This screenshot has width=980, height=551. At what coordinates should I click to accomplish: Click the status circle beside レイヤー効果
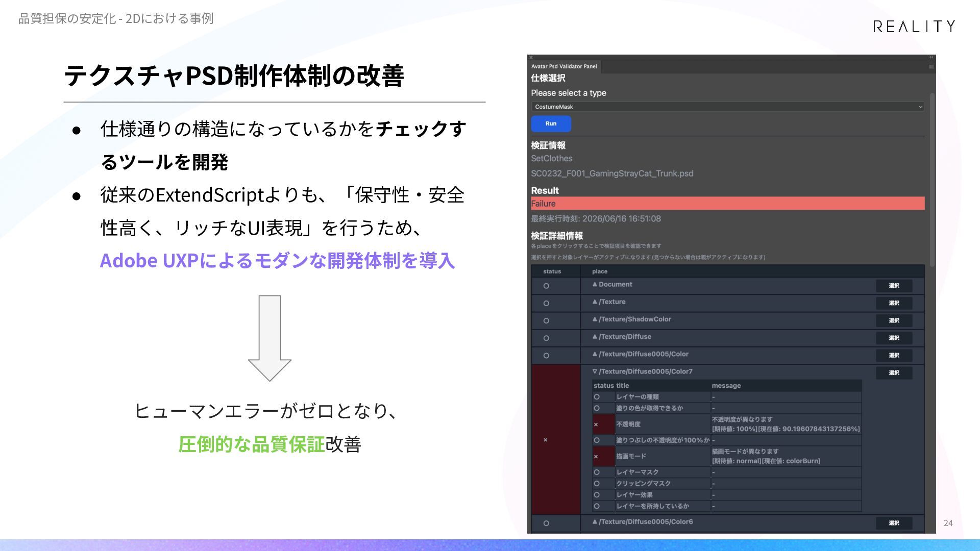[597, 494]
